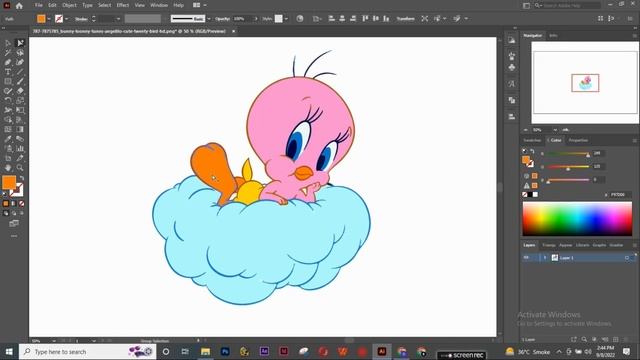Click the Locate Object magnifier in Layers panel
This screenshot has width=640, height=360.
pos(584,340)
